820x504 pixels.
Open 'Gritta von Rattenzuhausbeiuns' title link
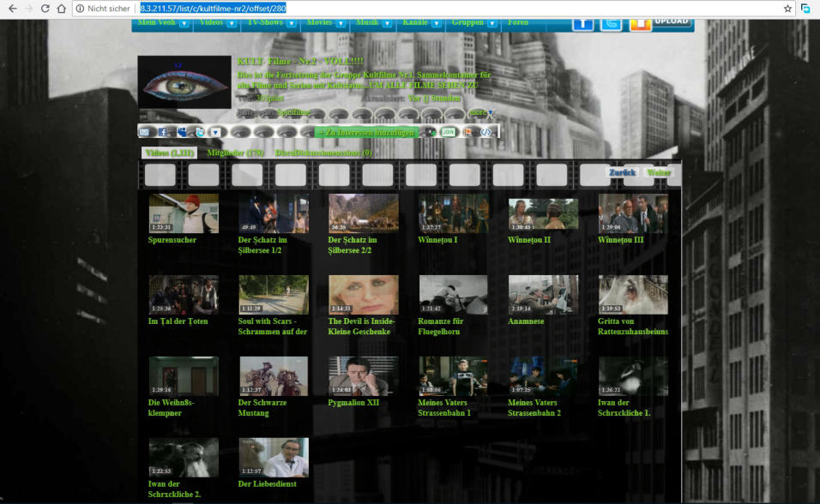tap(633, 327)
